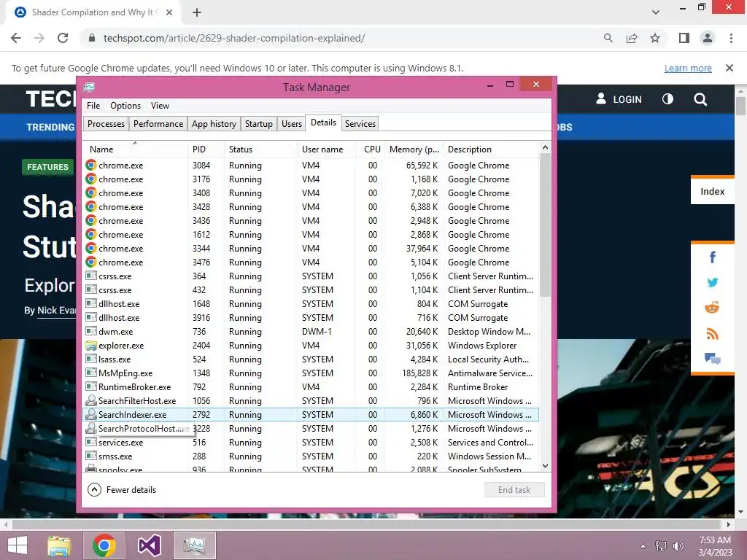The image size is (747, 560).
Task: Select RuntimeBroker.exe process row
Action: pyautogui.click(x=311, y=386)
